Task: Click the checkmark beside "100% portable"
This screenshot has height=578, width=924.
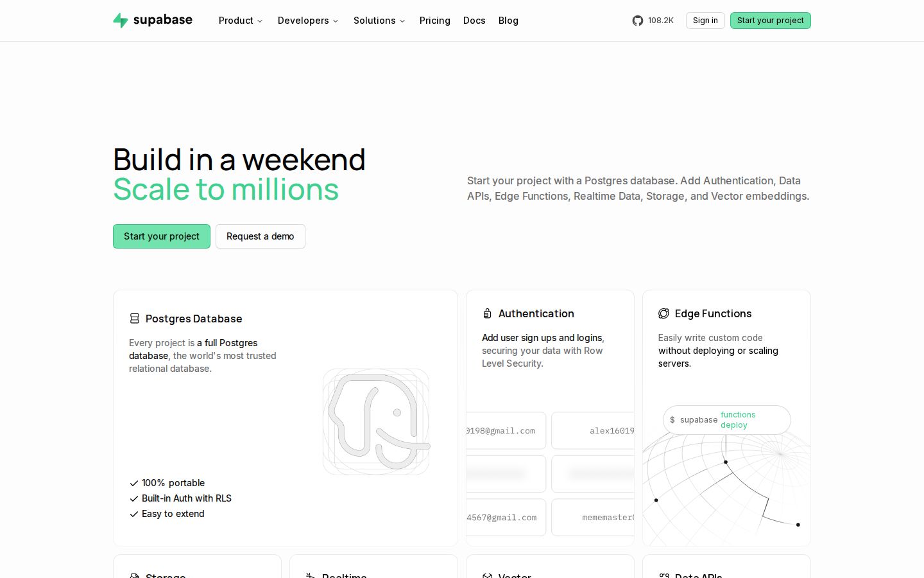Action: pos(134,483)
